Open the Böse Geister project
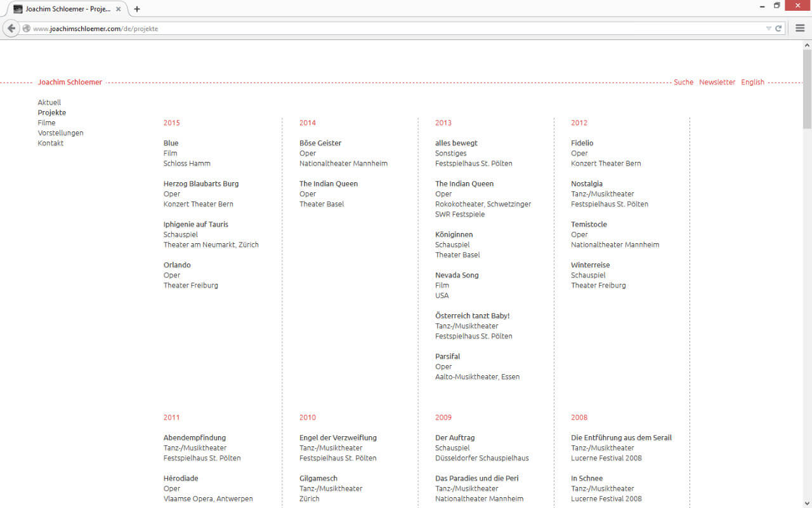This screenshot has height=508, width=812. coord(320,143)
